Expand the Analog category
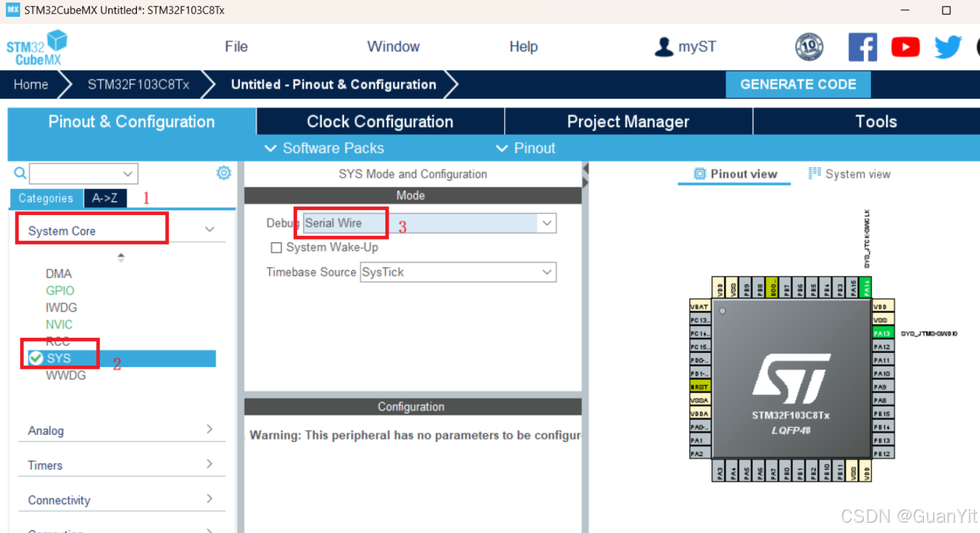 click(x=210, y=429)
